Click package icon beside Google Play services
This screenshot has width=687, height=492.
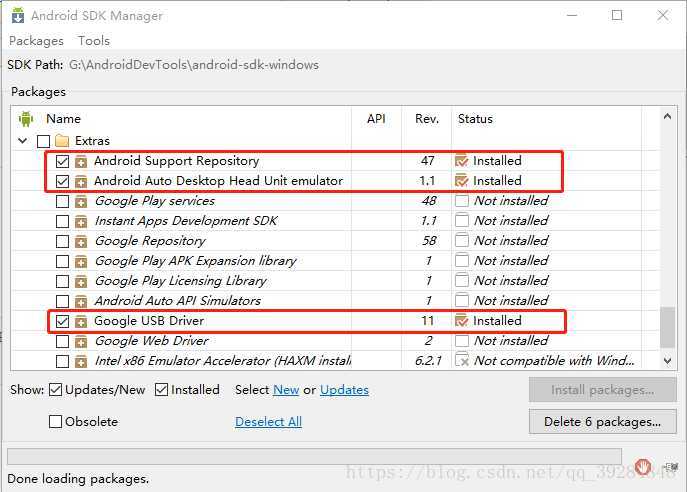[81, 202]
